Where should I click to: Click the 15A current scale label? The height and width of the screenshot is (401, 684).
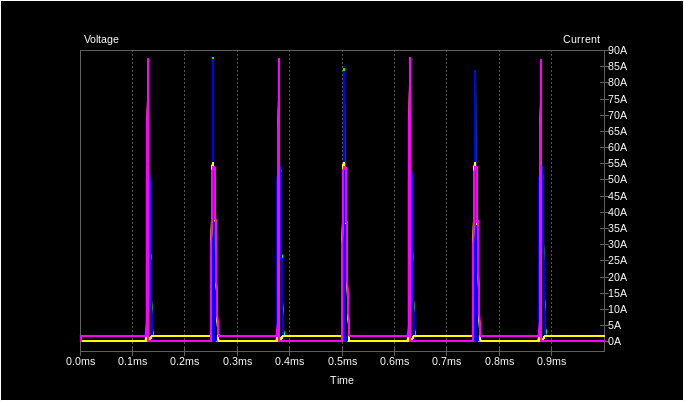coord(617,293)
